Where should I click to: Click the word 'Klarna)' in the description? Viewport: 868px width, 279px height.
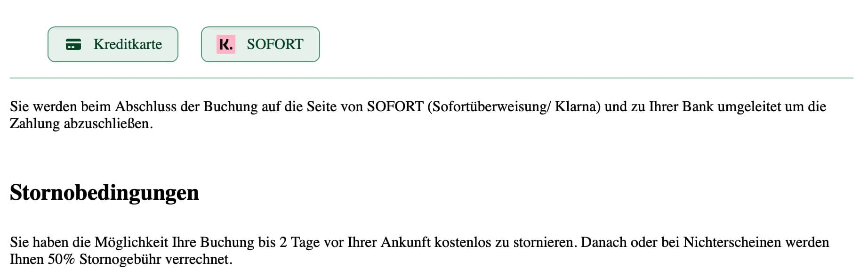pos(578,107)
